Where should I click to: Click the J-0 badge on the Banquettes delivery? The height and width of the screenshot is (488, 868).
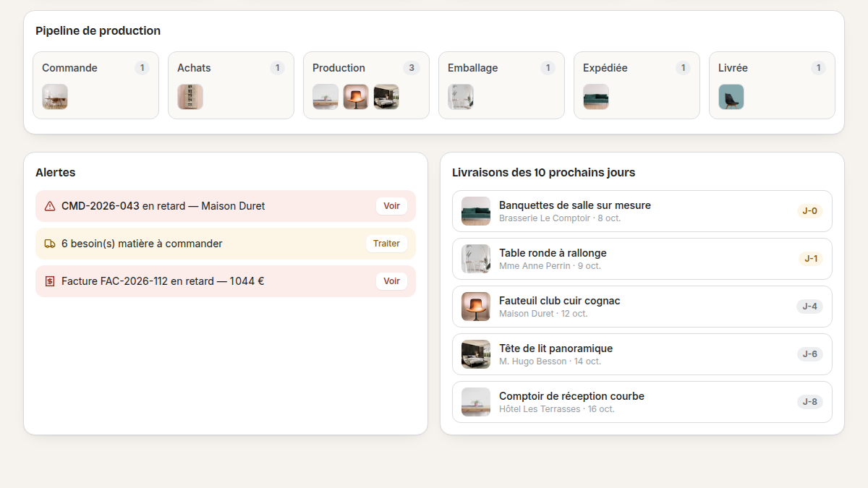[x=810, y=211]
